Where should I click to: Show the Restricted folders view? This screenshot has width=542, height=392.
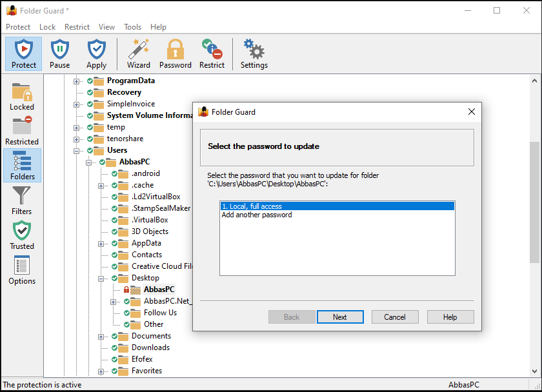(x=22, y=132)
